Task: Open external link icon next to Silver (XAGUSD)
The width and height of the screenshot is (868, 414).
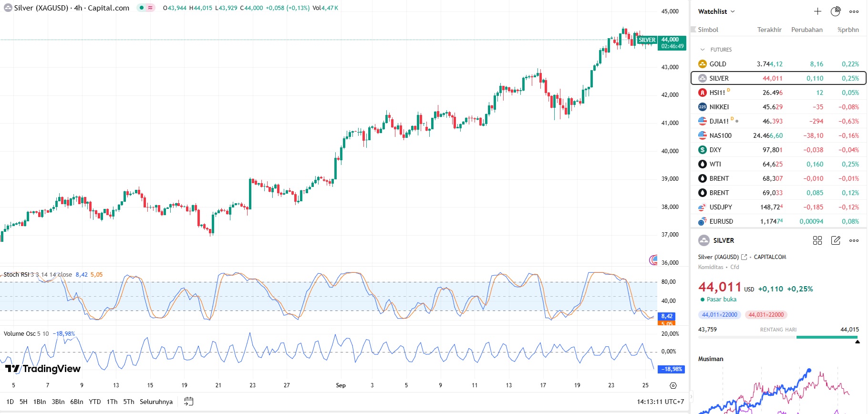Action: [x=744, y=257]
